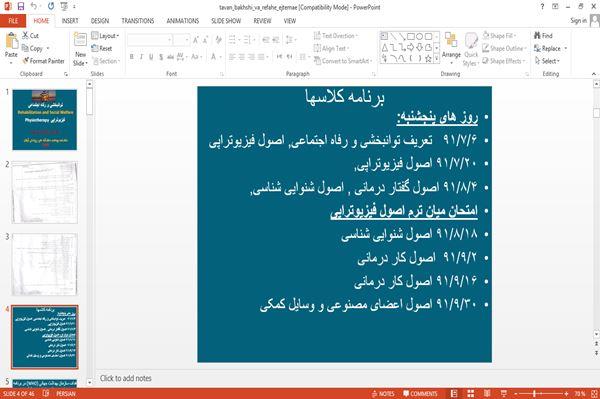Switch to Slide Sorter view in status bar
The width and height of the screenshot is (600, 399).
coord(471,393)
